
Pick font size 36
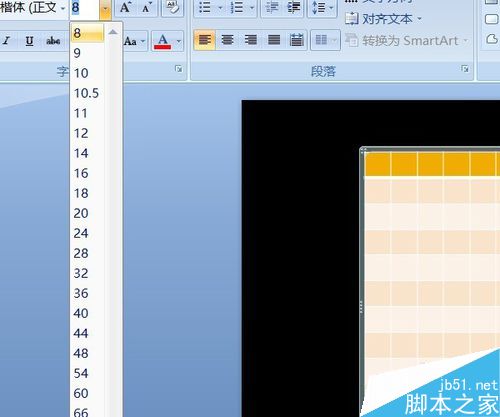[87, 293]
